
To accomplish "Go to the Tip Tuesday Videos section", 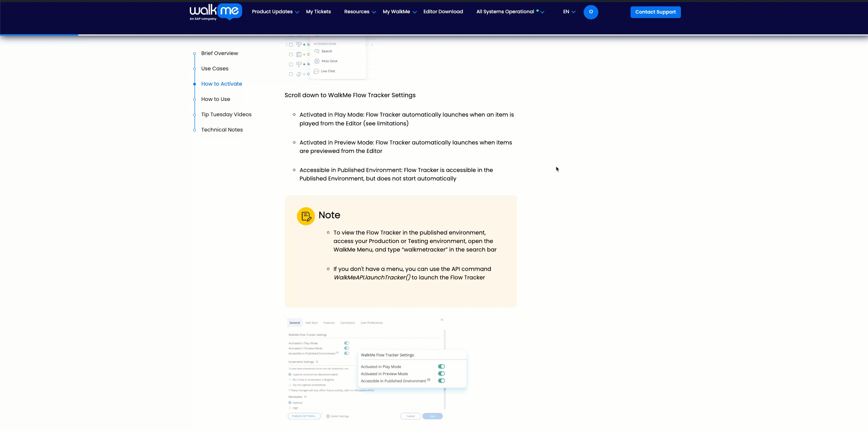I will tap(226, 115).
